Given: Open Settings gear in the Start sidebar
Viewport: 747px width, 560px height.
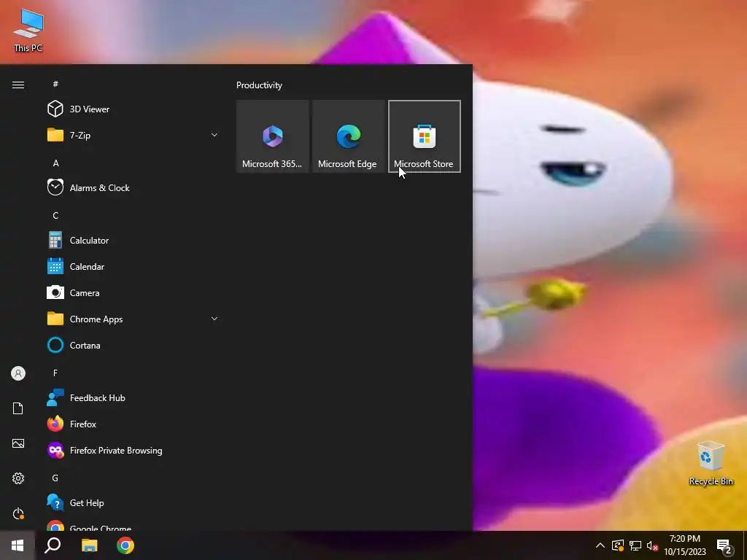Looking at the screenshot, I should [18, 478].
